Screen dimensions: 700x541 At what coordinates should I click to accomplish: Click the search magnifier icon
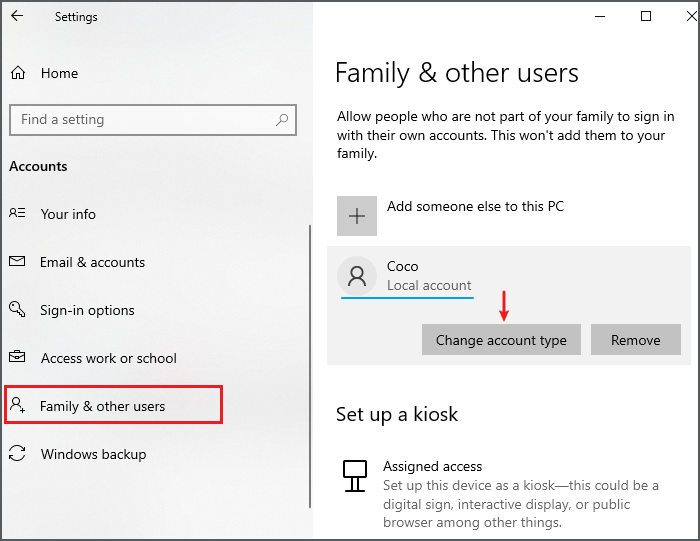coord(282,120)
